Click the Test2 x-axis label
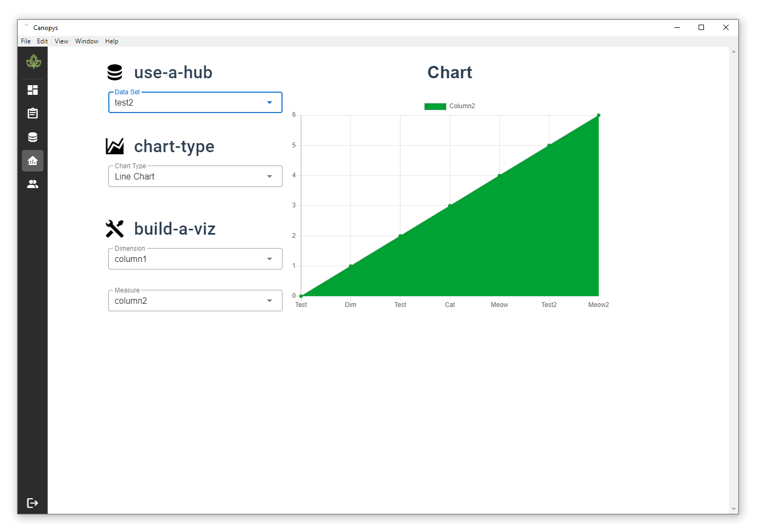Viewport: 764px width, 532px height. (x=549, y=305)
